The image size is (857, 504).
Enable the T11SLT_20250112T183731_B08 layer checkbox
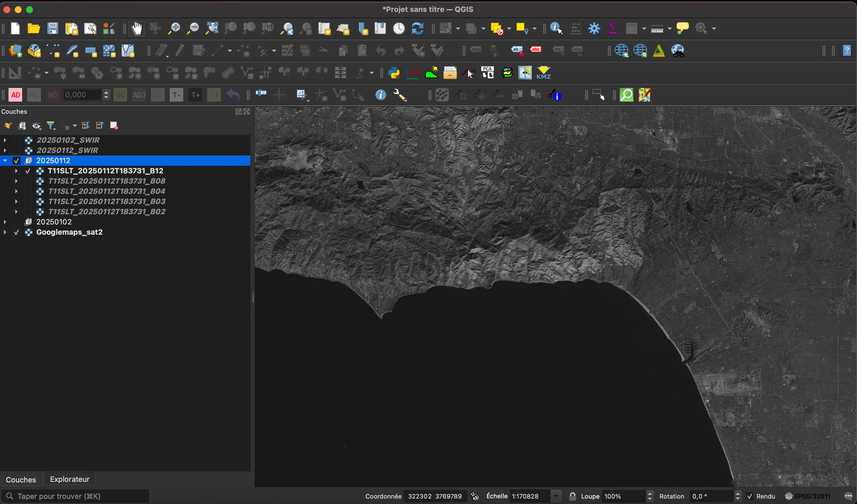coord(28,181)
